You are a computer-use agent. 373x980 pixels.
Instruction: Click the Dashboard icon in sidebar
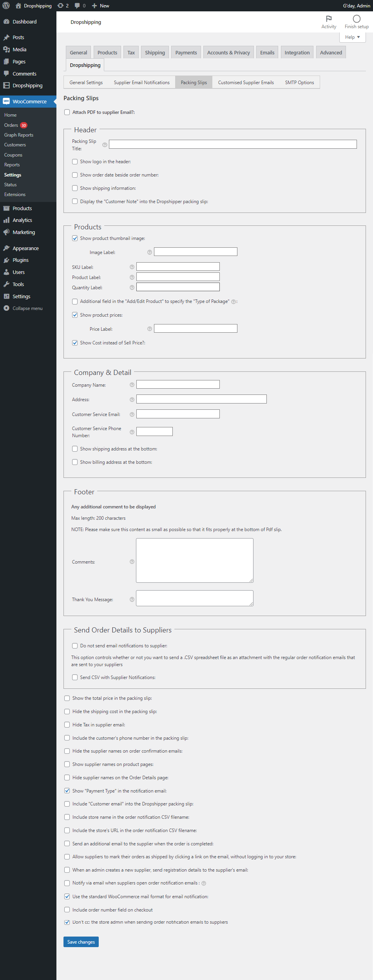(6, 22)
